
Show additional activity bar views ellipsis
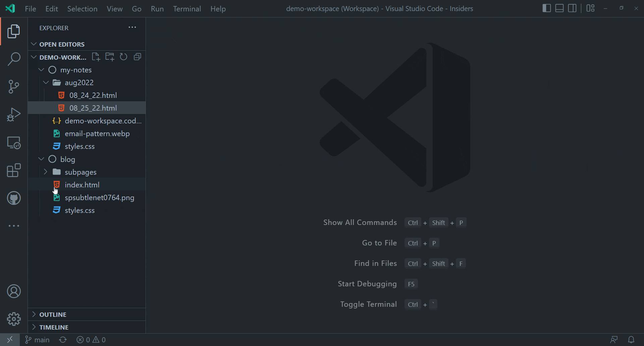pos(14,226)
